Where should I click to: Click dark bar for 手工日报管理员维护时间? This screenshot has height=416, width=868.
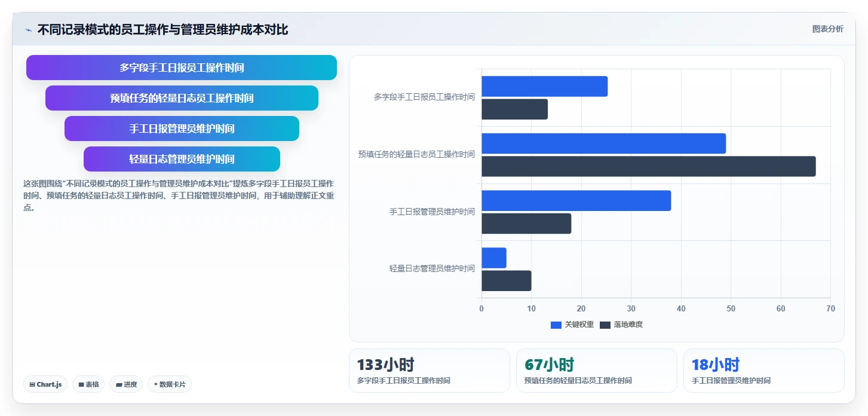click(526, 224)
